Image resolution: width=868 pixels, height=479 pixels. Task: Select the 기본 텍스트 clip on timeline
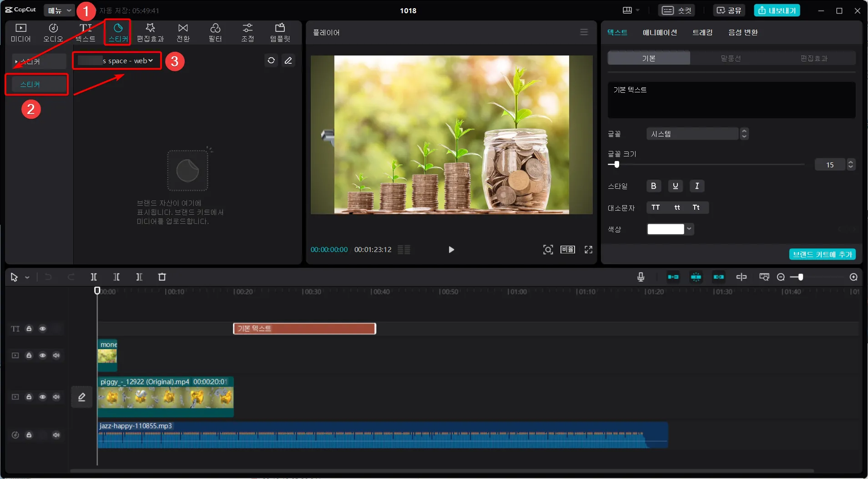point(304,328)
